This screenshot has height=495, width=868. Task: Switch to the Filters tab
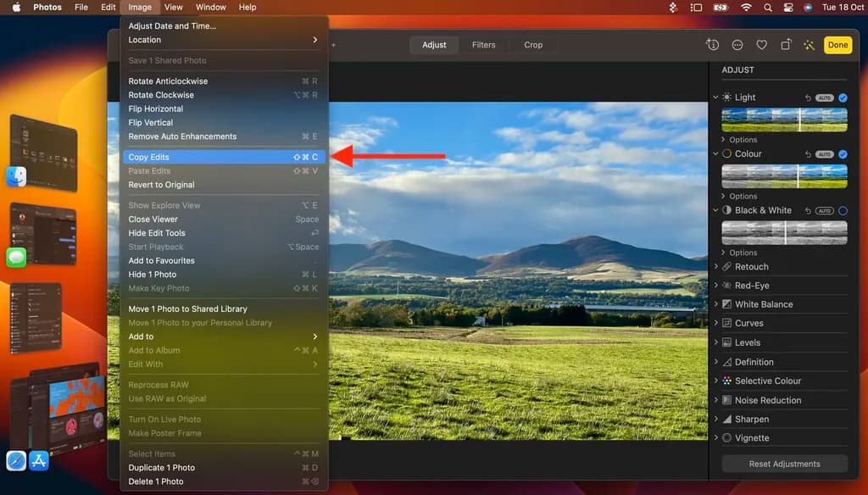pyautogui.click(x=483, y=45)
